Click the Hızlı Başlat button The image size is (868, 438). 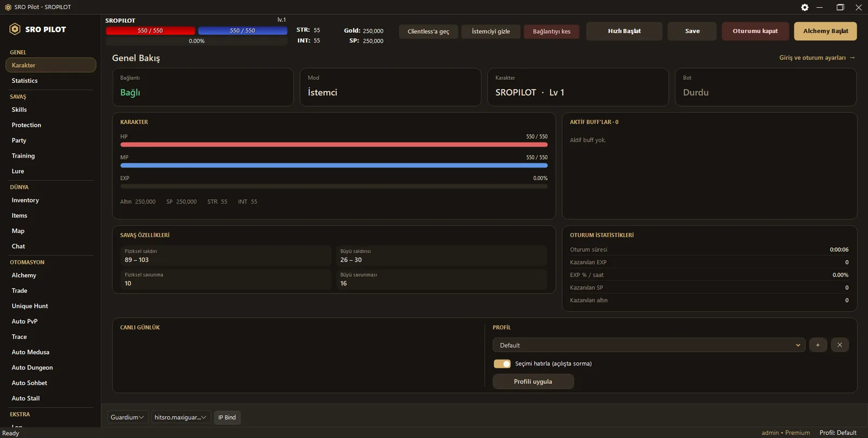click(x=624, y=31)
